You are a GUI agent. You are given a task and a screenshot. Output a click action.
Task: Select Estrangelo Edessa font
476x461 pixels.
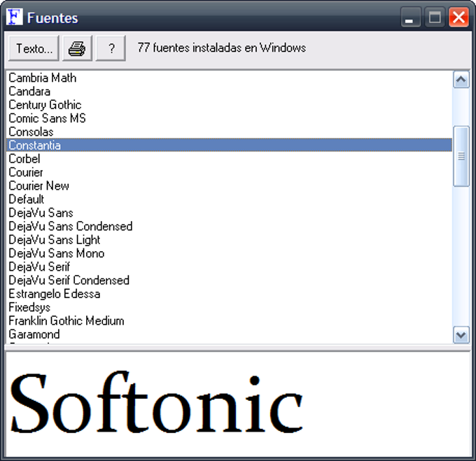pos(229,294)
